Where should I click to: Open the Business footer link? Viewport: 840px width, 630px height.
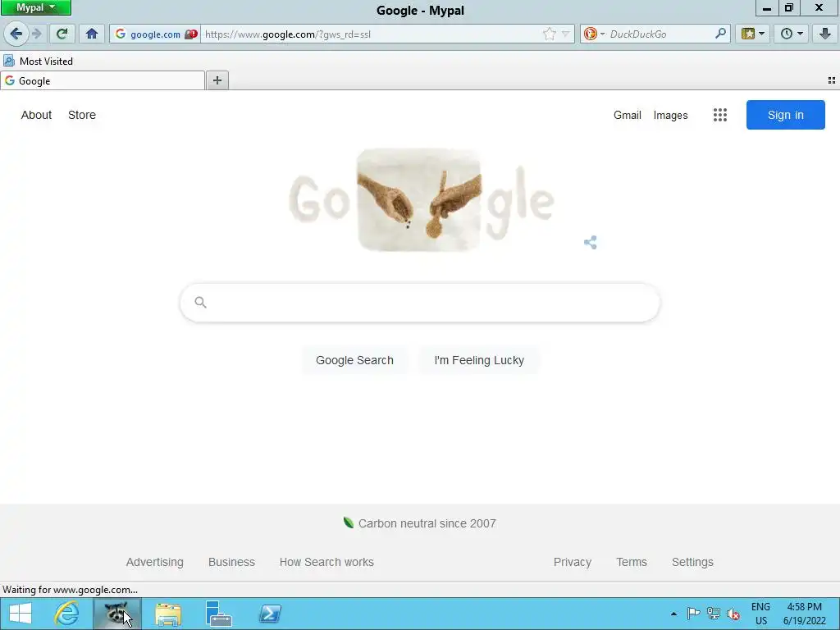click(x=231, y=562)
